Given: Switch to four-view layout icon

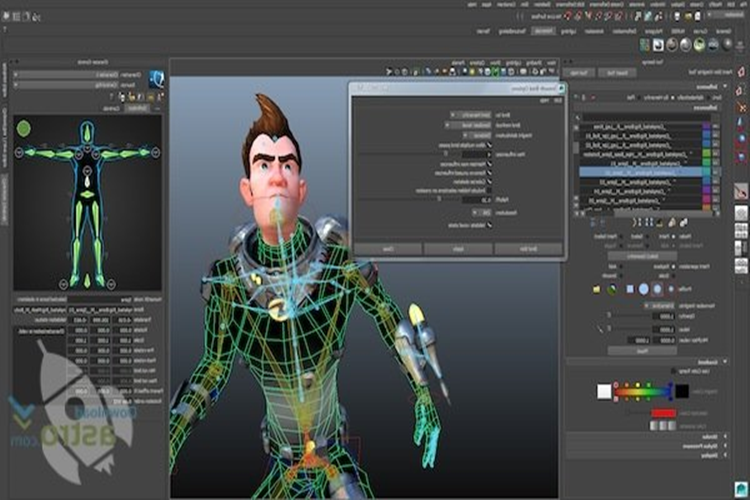Looking at the screenshot, I should tap(741, 231).
